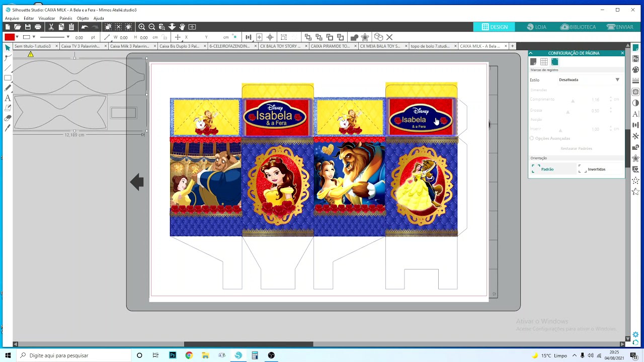Click the width W value field
644x362 pixels.
[x=124, y=37]
